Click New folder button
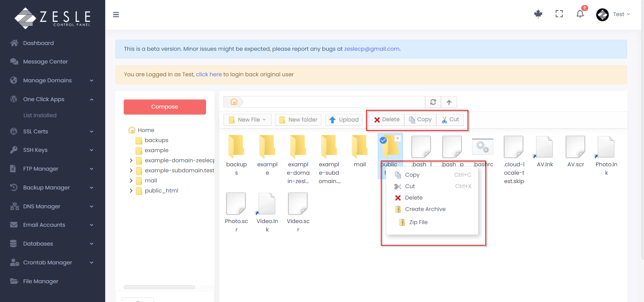644x302 pixels. (x=298, y=120)
